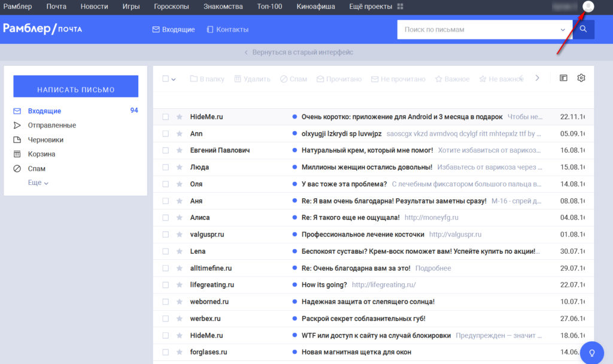The image size is (613, 364).
Task: Open search options dropdown arrow
Action: 563,29
